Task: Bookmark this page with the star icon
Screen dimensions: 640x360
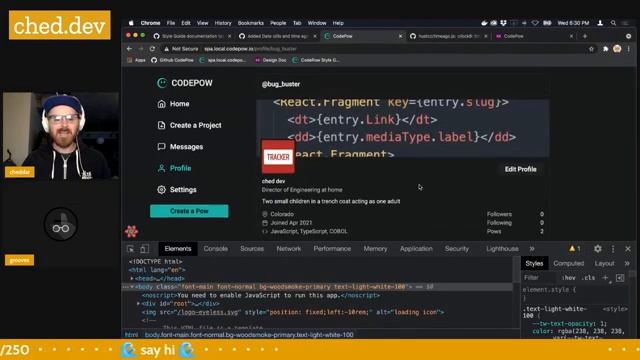Action: (x=591, y=49)
